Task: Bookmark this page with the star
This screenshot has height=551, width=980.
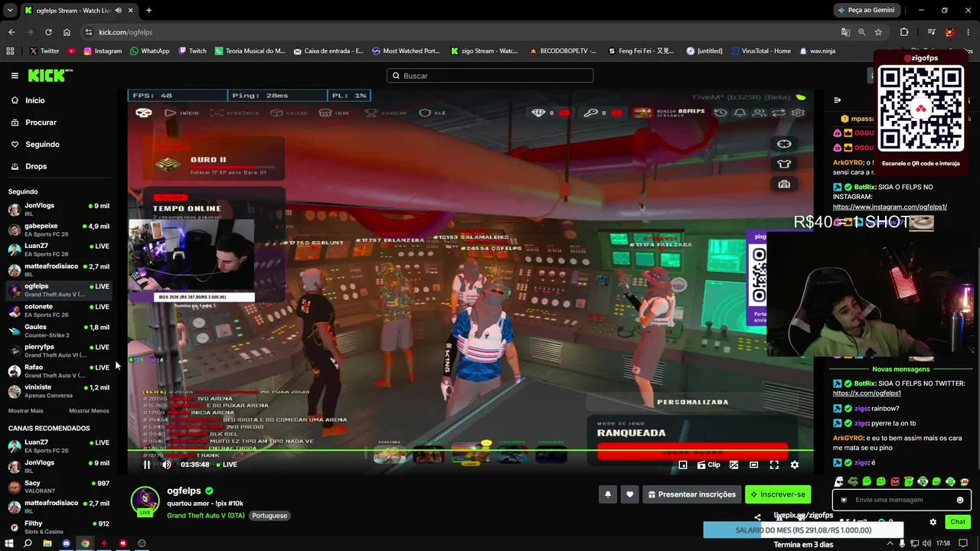Action: 878,32
